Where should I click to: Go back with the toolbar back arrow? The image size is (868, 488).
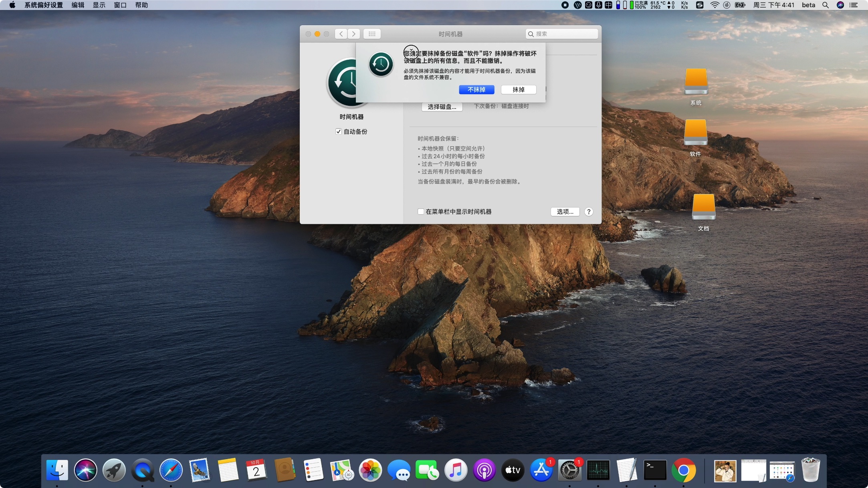[341, 34]
